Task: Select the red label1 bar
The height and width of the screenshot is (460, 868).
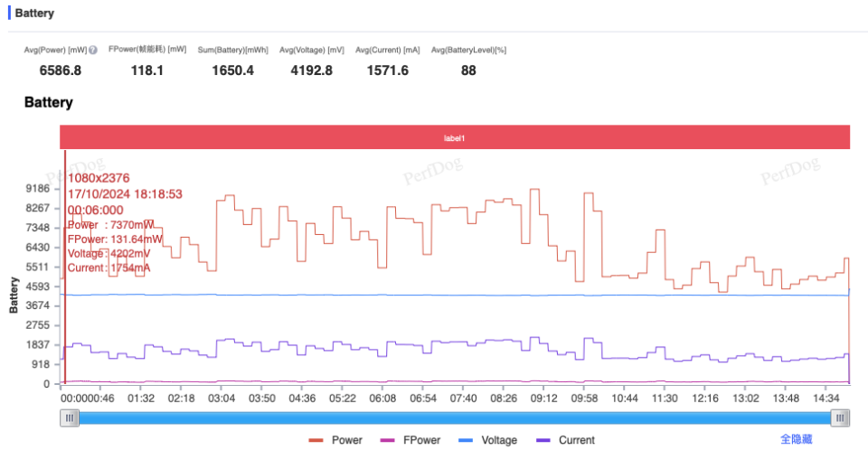Action: point(455,138)
